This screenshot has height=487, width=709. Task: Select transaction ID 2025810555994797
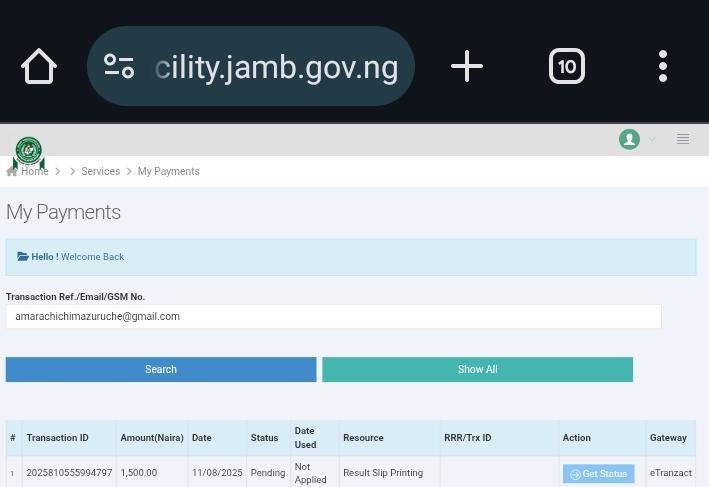point(69,473)
